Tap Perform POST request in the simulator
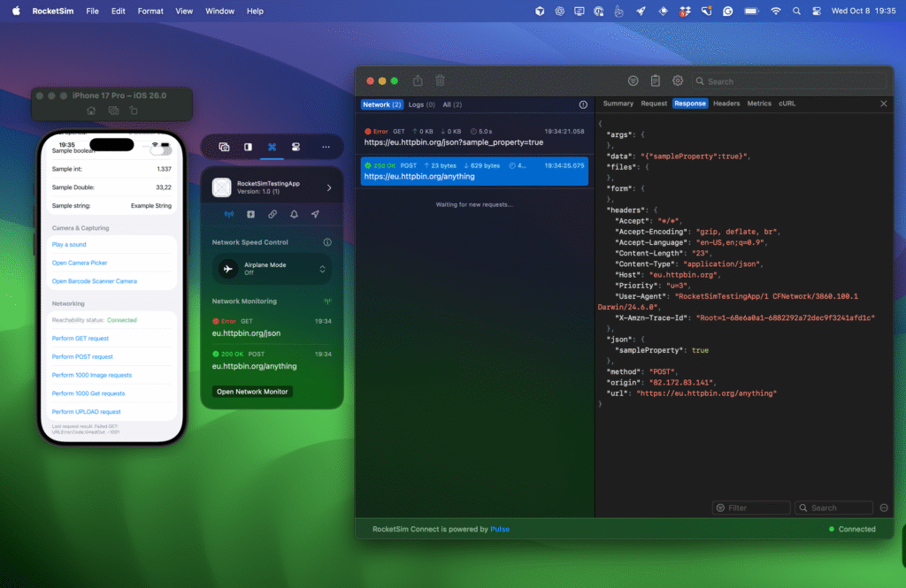 point(82,356)
